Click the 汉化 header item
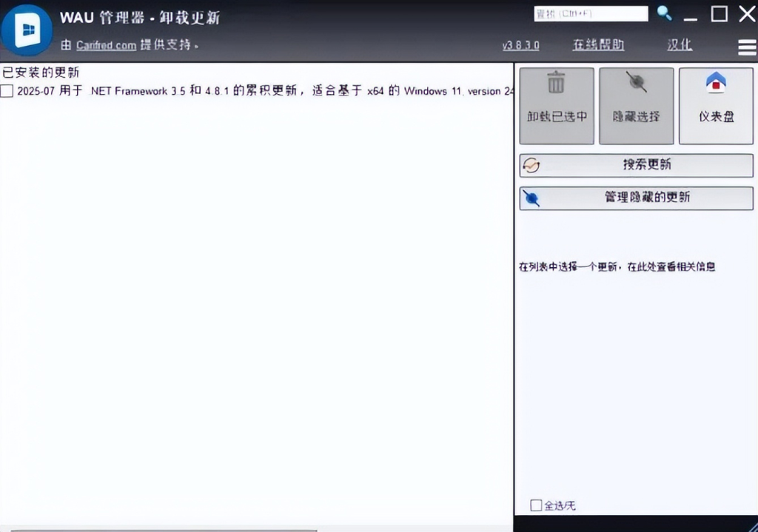Screen dimensions: 758x532 pos(679,45)
